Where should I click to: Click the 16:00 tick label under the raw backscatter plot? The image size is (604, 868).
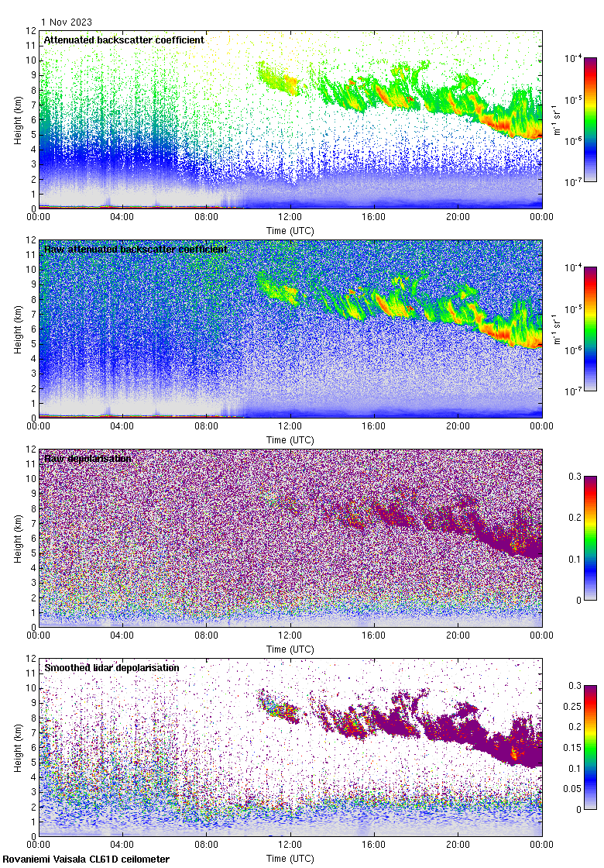point(374,426)
